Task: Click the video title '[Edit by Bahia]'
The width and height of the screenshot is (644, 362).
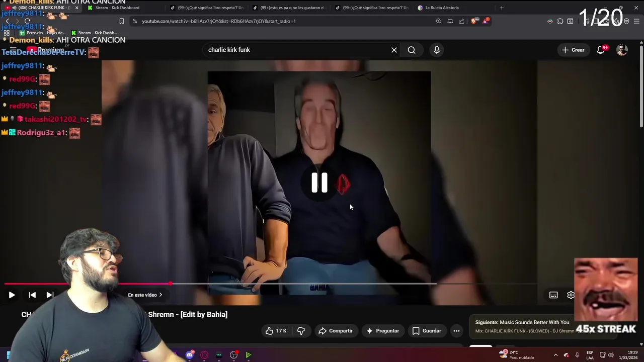Action: point(204,315)
